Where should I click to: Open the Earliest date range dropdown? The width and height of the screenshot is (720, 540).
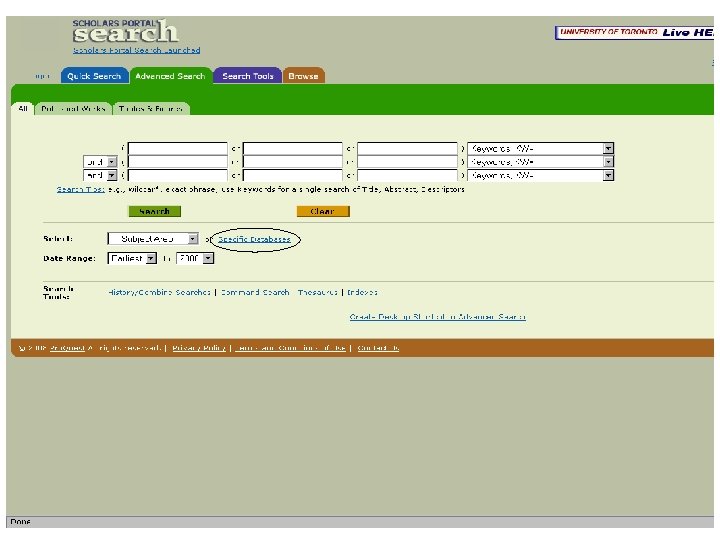[x=132, y=258]
